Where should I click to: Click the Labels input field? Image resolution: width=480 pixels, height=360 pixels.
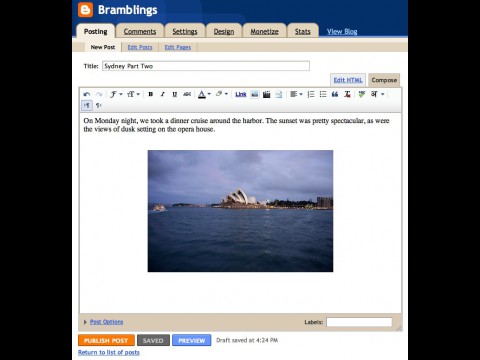359,322
